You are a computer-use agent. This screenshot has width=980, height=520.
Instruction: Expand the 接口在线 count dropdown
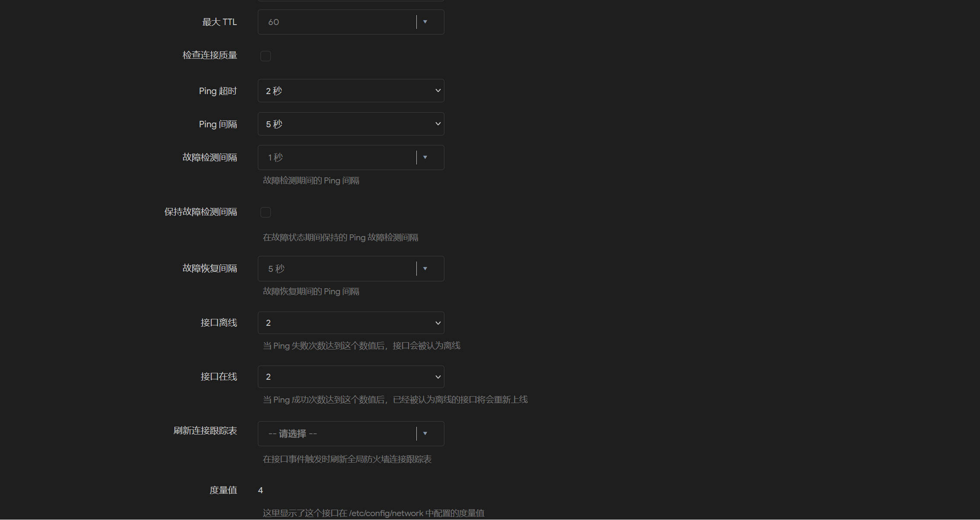pos(351,377)
